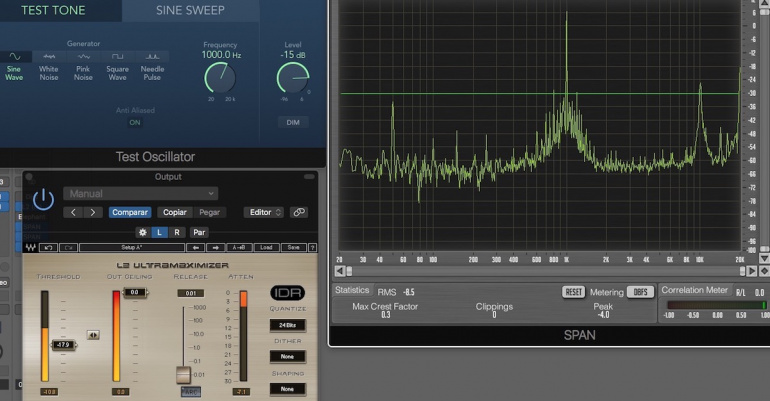Viewport: 770px width, 401px height.
Task: Open the Setup A preset field
Action: click(132, 247)
